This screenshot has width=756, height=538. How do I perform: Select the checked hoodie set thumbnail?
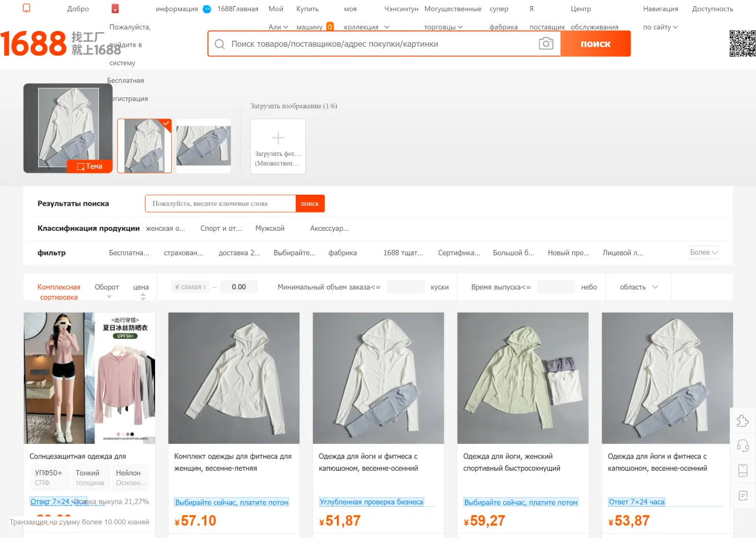tap(145, 146)
